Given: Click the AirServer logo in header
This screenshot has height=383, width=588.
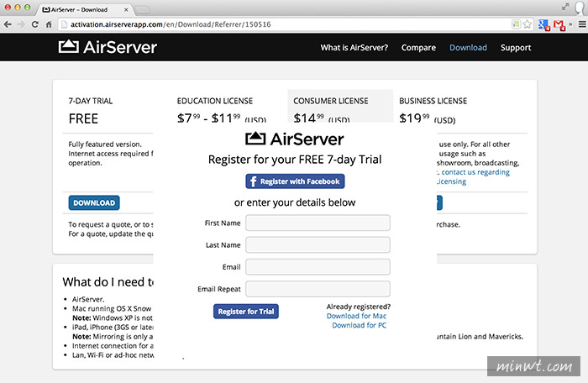Looking at the screenshot, I should (x=108, y=47).
